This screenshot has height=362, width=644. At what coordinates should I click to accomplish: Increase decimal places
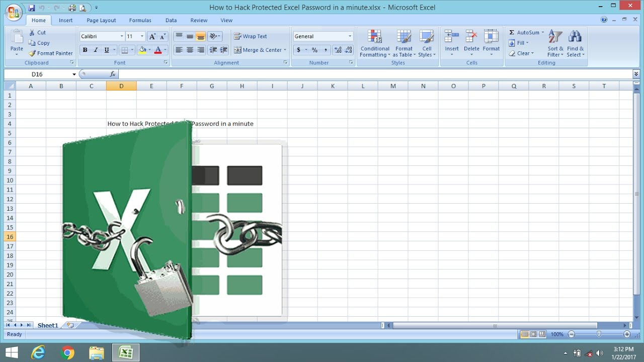[338, 50]
